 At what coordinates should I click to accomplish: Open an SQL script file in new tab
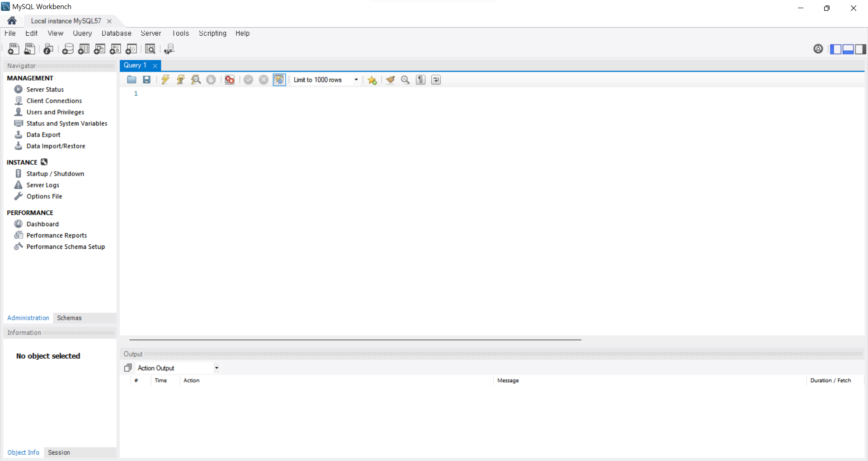click(30, 49)
